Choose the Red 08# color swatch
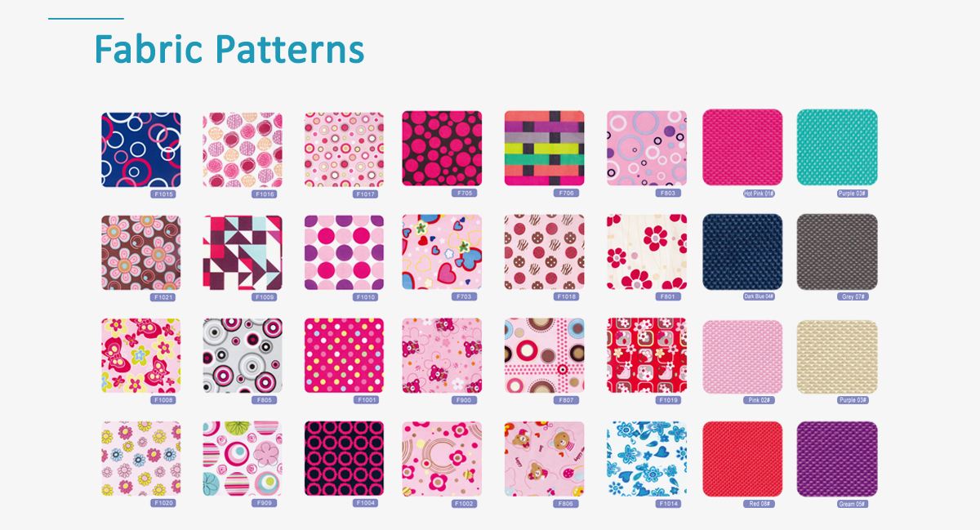The image size is (980, 530). point(742,459)
